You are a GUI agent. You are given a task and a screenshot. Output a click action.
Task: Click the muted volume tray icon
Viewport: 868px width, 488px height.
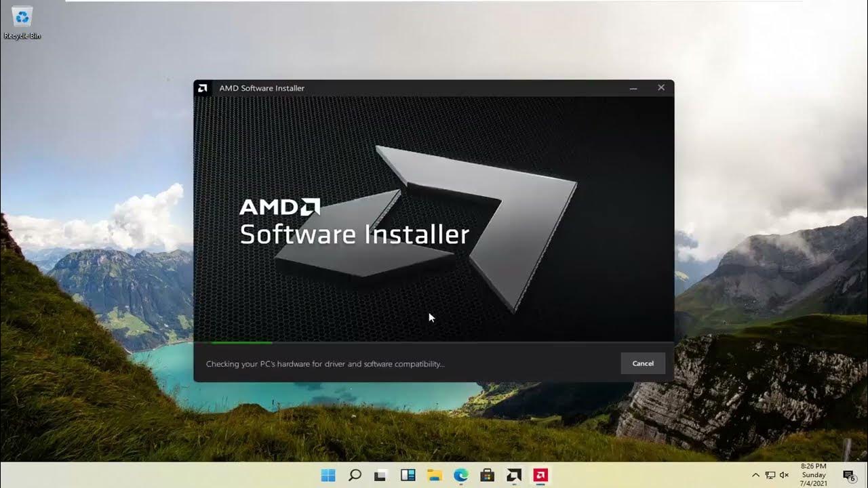tap(785, 475)
